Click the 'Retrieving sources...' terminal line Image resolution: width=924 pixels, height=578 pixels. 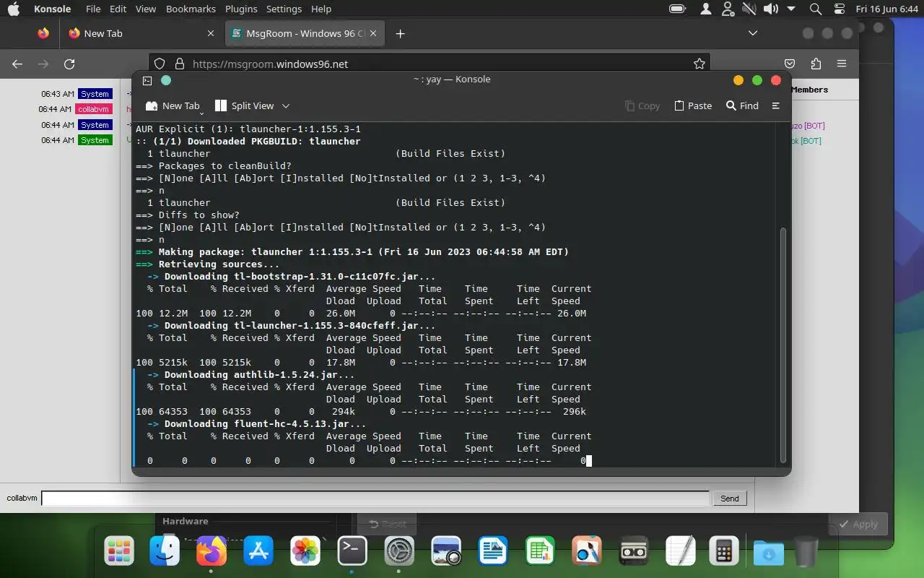207,264
